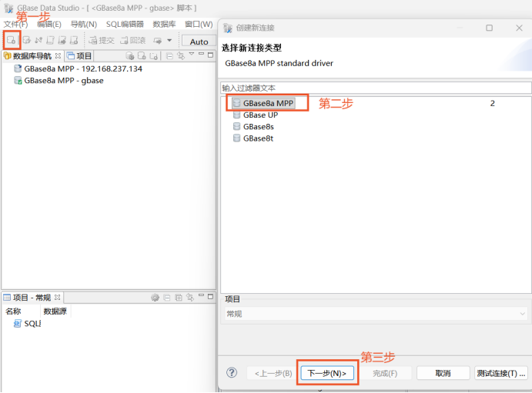Image resolution: width=532 pixels, height=393 pixels.
Task: Click the last script toolbar icon before 提交
Action: [74, 40]
